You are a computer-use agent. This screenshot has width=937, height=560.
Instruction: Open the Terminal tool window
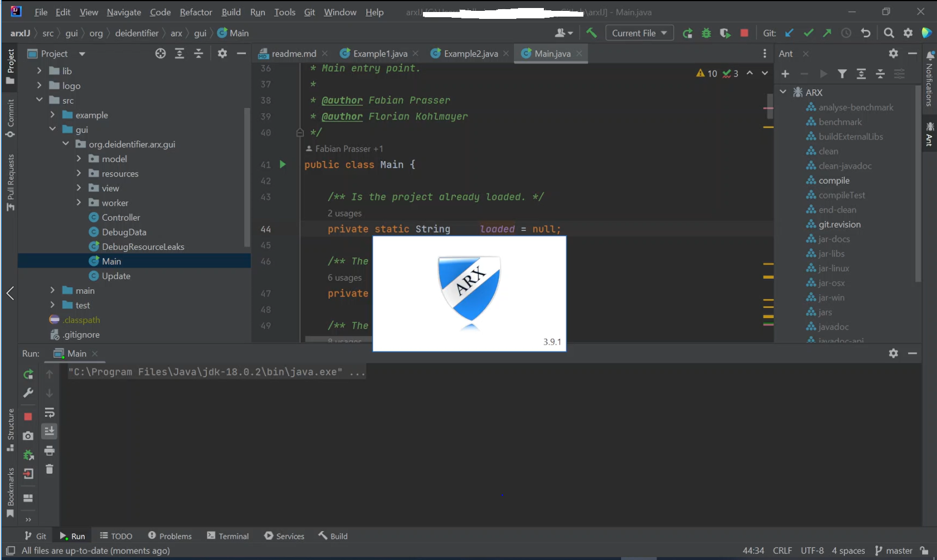[228, 536]
